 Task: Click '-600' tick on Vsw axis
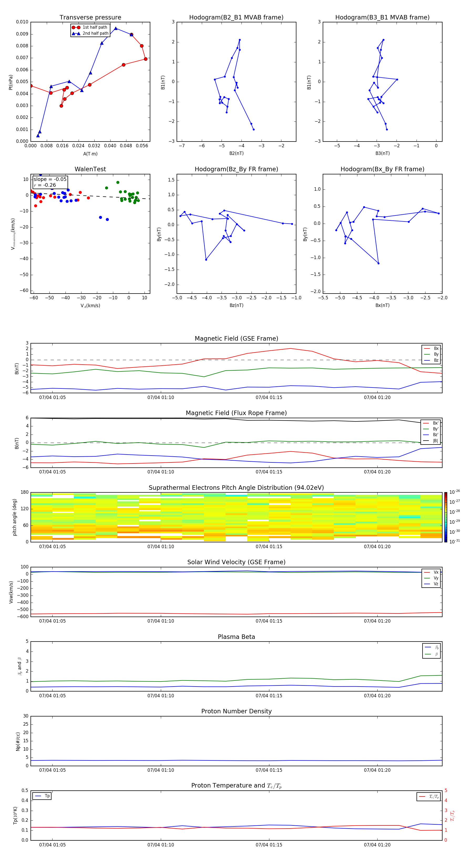pos(23,617)
